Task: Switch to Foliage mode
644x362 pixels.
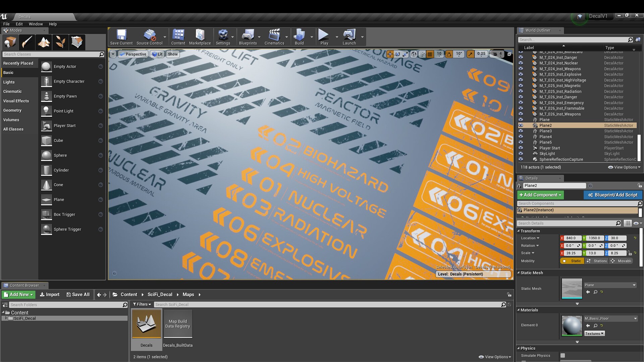Action: pos(60,42)
